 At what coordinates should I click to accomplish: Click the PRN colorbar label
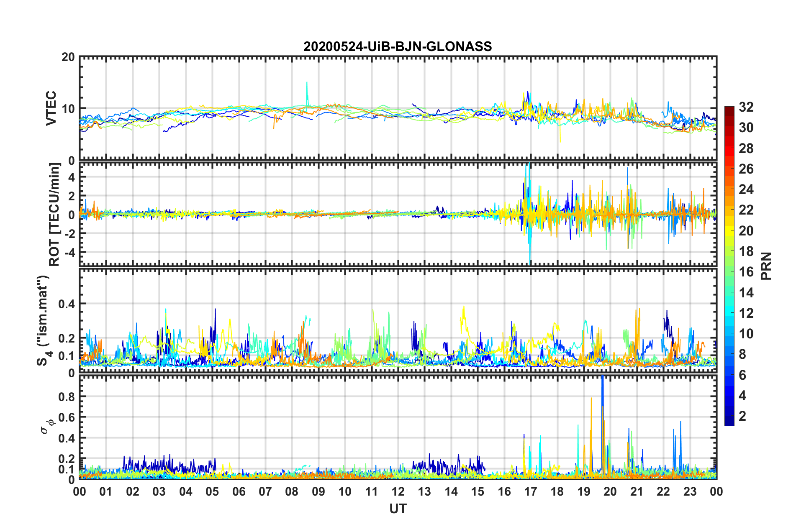(x=766, y=266)
